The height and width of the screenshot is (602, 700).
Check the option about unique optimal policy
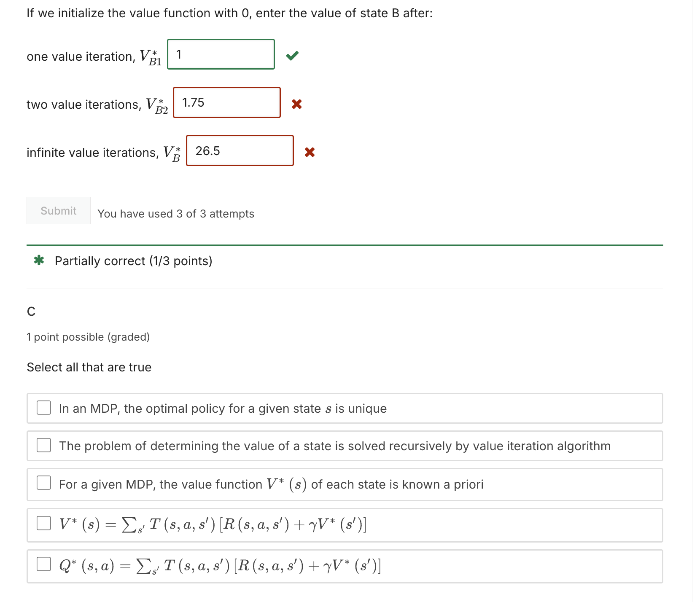pyautogui.click(x=43, y=408)
